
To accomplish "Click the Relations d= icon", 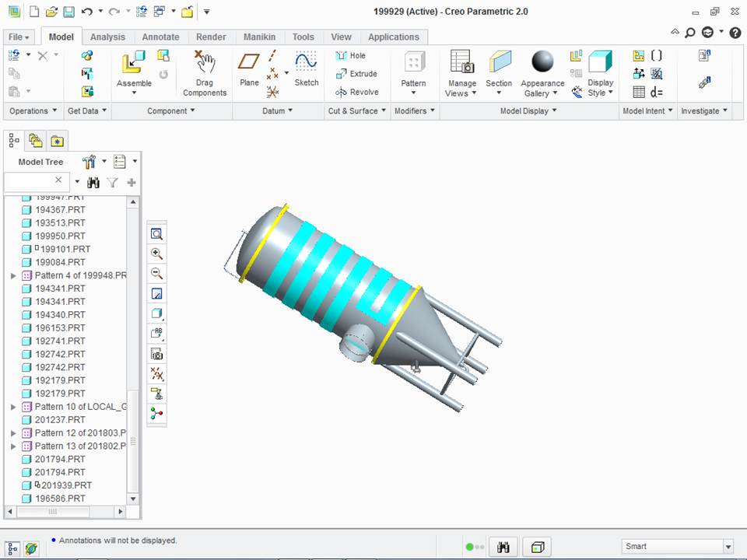I will tap(657, 92).
